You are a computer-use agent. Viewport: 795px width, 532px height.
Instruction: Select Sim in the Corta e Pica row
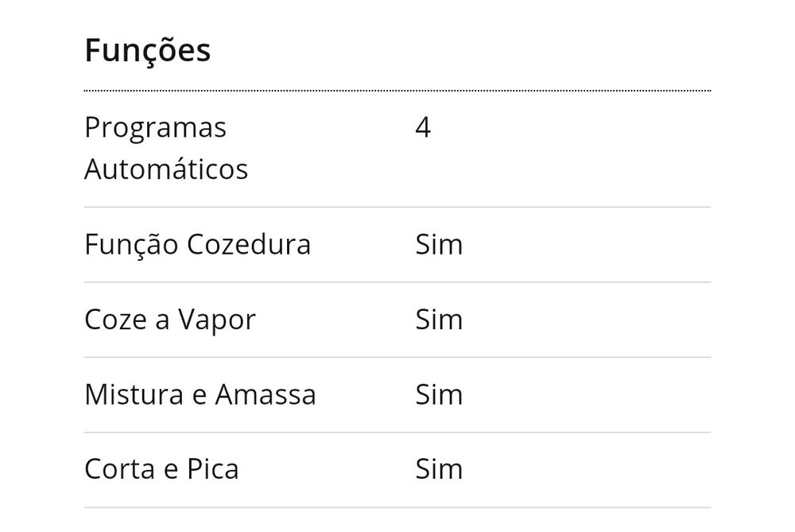tap(439, 469)
